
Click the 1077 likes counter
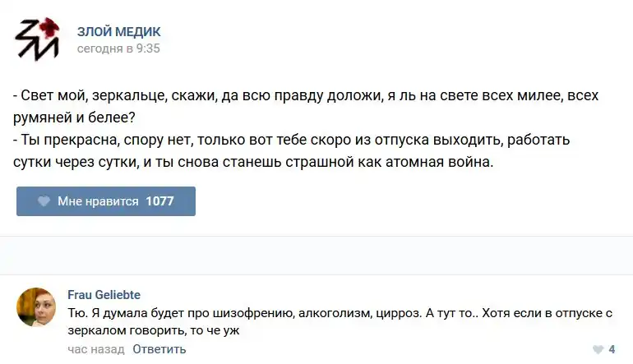pyautogui.click(x=159, y=201)
